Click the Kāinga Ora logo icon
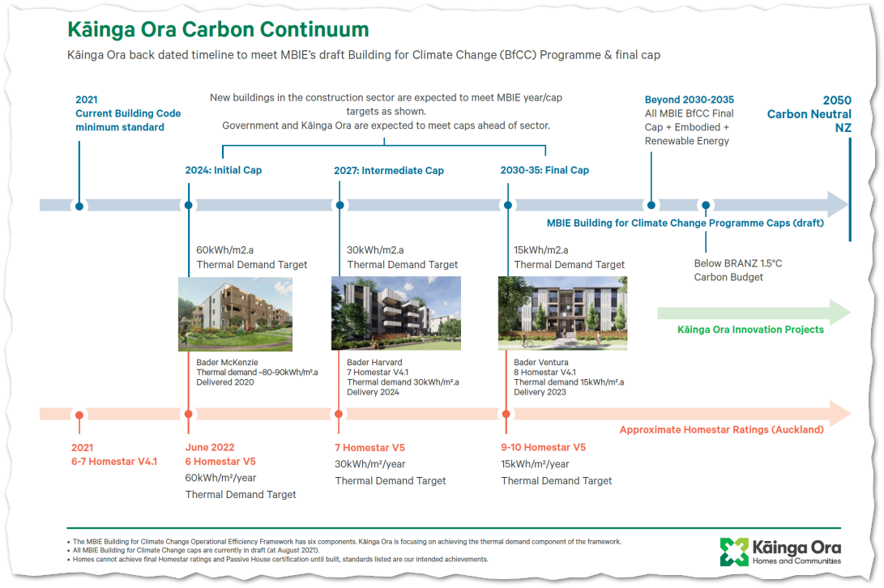Screen dimensions: 884x588 (734, 552)
